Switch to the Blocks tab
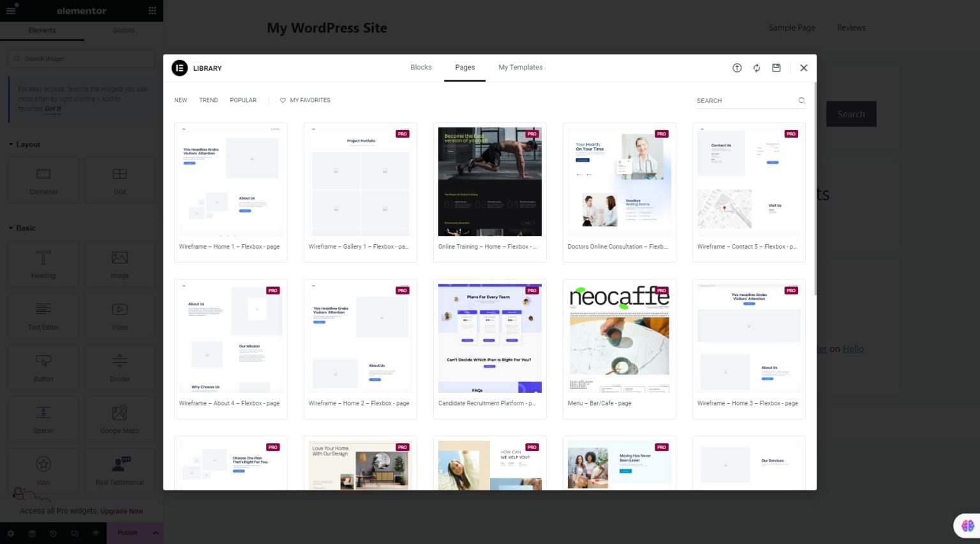 click(420, 67)
